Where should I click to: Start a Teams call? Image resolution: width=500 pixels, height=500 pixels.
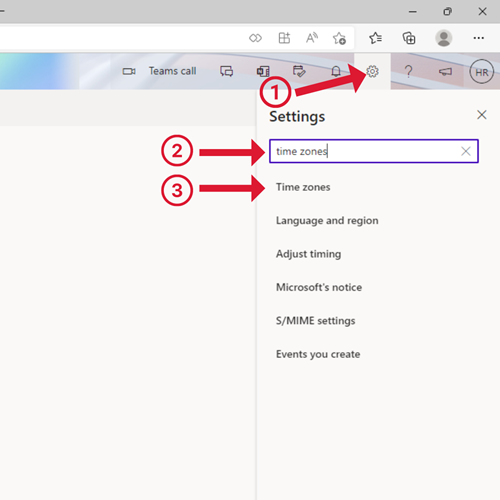pyautogui.click(x=159, y=71)
